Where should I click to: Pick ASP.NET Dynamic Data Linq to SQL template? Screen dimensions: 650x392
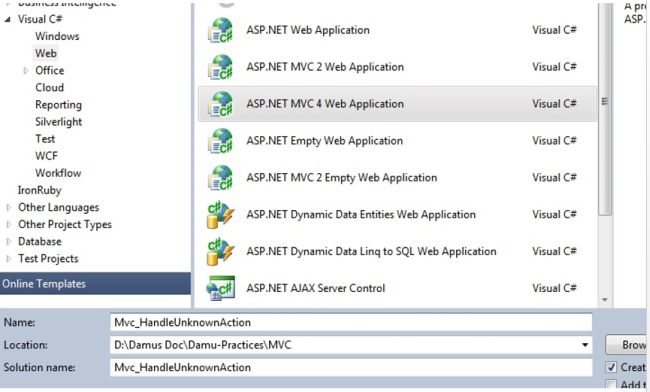(371, 252)
